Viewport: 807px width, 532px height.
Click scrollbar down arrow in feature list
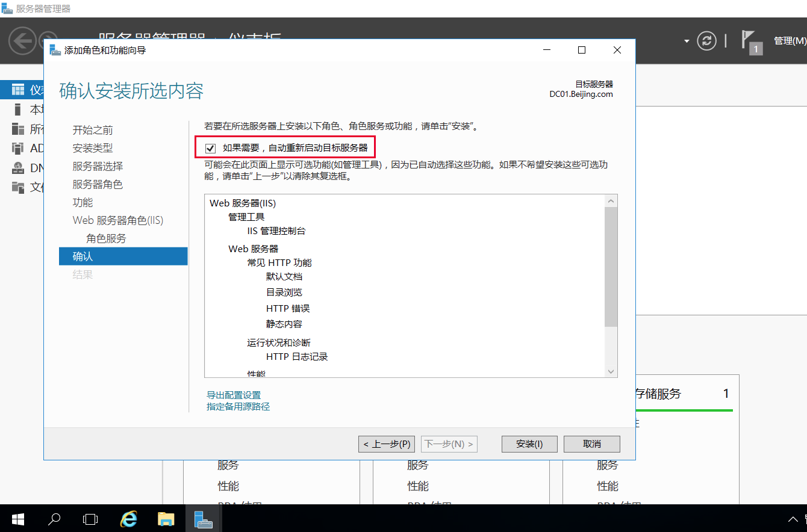coord(611,372)
